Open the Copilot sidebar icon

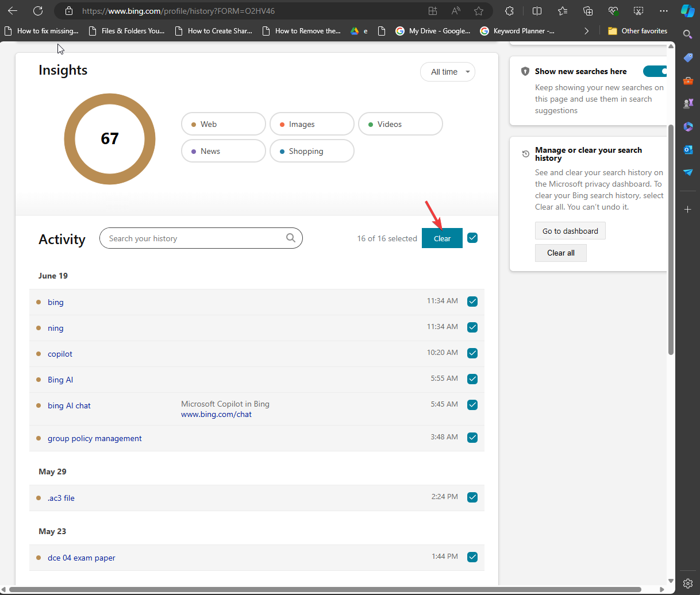687,10
